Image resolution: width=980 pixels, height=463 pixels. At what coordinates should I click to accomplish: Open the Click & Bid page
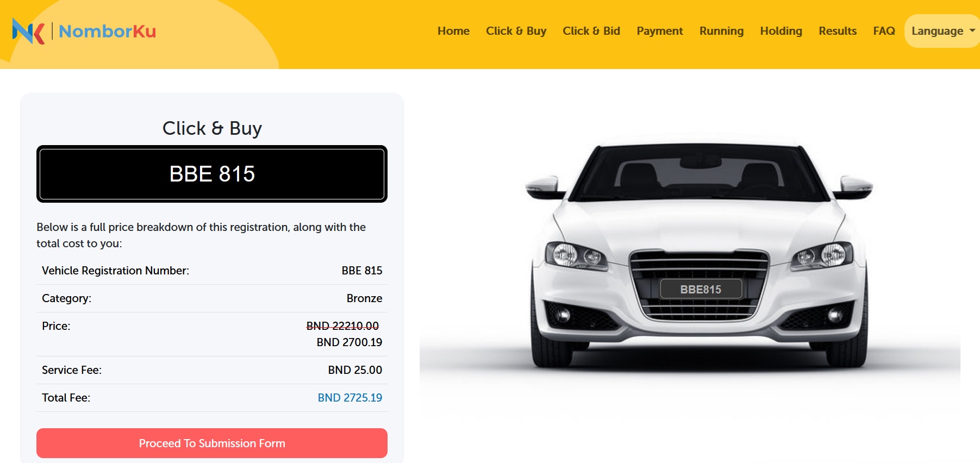[x=591, y=31]
